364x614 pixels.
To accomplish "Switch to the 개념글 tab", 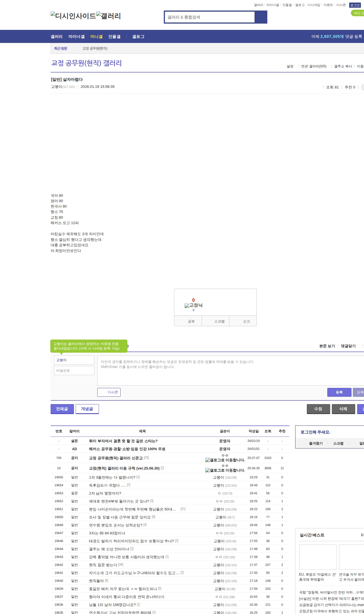I will [x=87, y=409].
